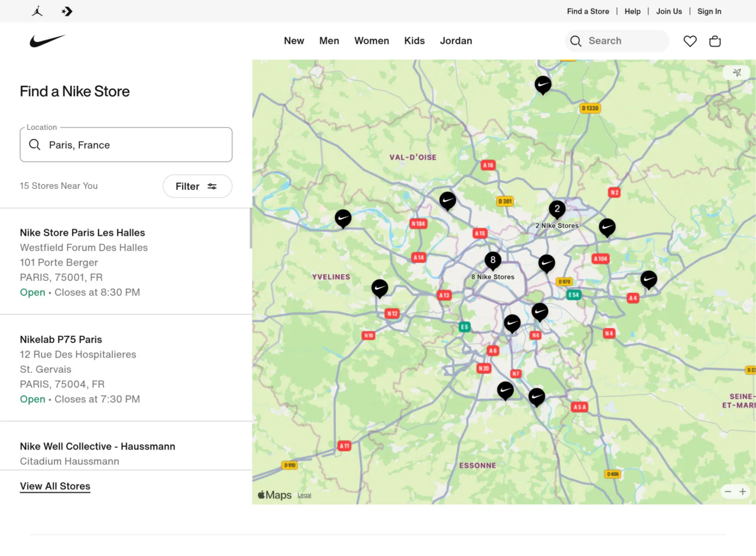
Task: Click the Location input showing Paris, France
Action: click(126, 144)
